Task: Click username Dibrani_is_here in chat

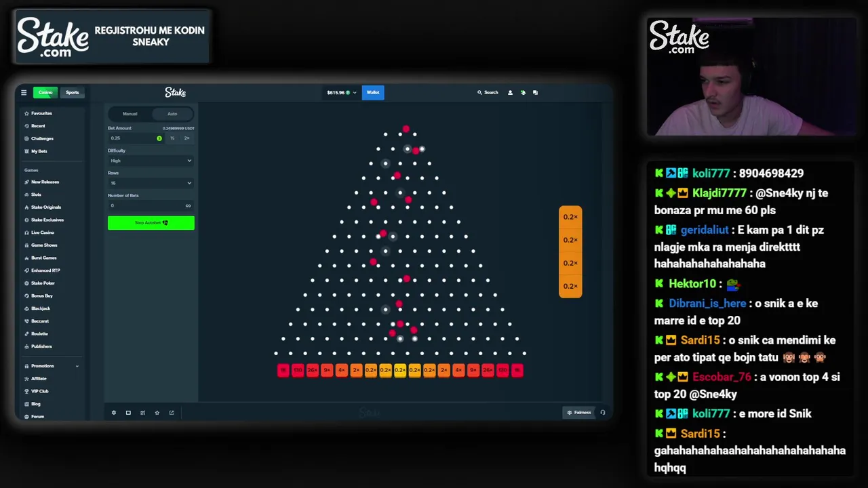Action: (x=707, y=304)
